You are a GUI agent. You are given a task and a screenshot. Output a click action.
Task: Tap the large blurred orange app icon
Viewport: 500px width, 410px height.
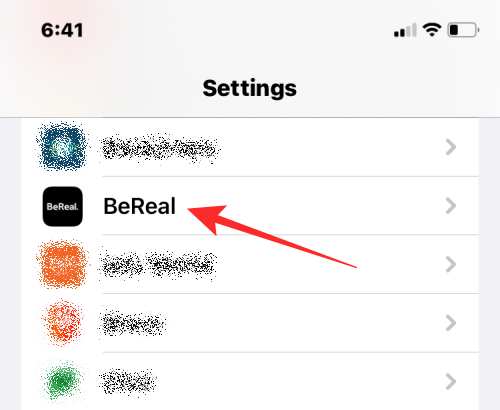tap(63, 264)
